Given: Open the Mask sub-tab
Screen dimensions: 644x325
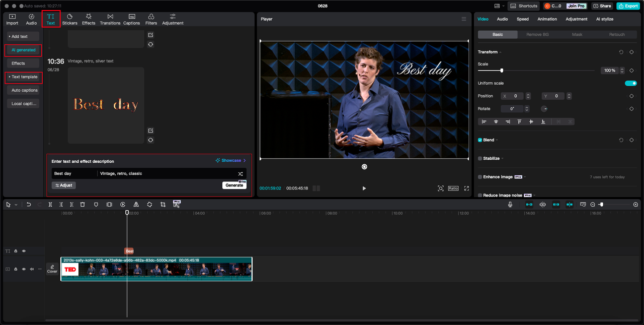Looking at the screenshot, I should click(577, 34).
